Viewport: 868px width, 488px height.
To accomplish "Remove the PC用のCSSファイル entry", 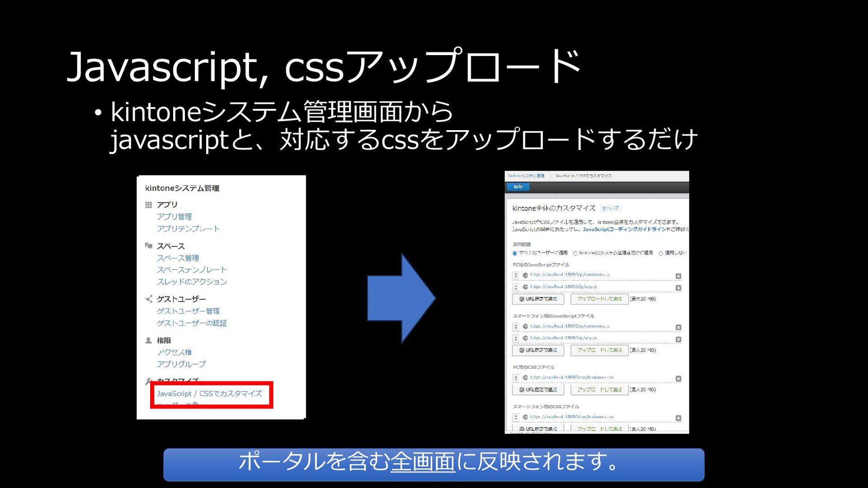I will pos(678,379).
